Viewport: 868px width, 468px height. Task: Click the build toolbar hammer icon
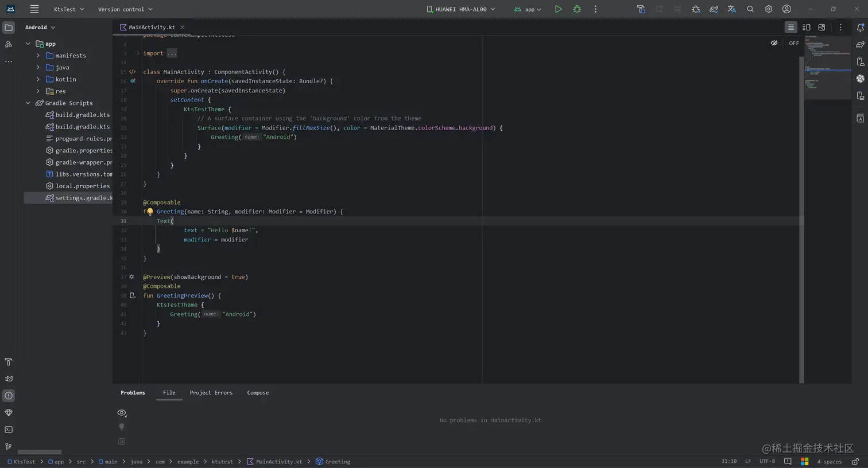click(x=641, y=9)
